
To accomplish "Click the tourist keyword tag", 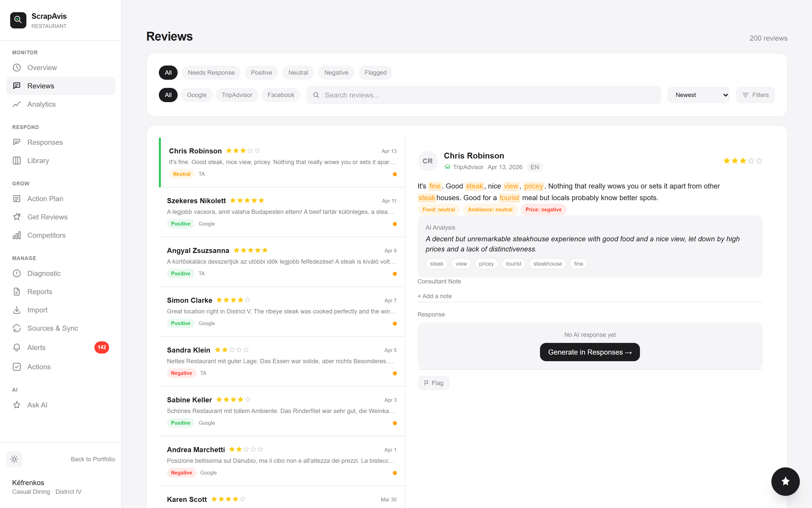I will click(x=513, y=264).
